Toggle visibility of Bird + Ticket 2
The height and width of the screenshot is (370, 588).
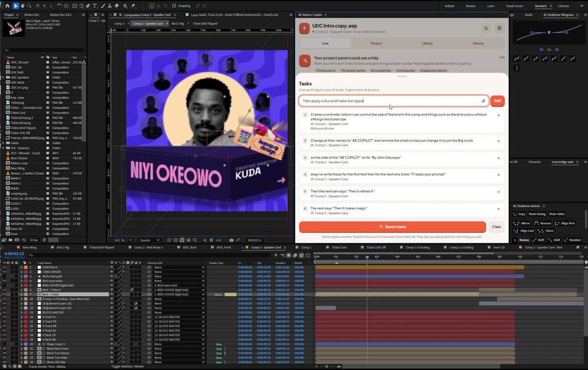4,290
